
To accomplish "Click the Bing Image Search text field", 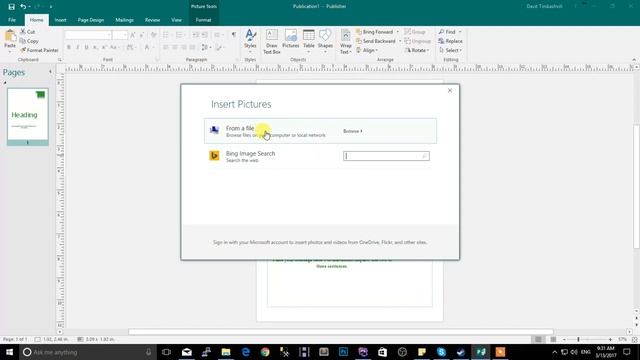I will (386, 156).
